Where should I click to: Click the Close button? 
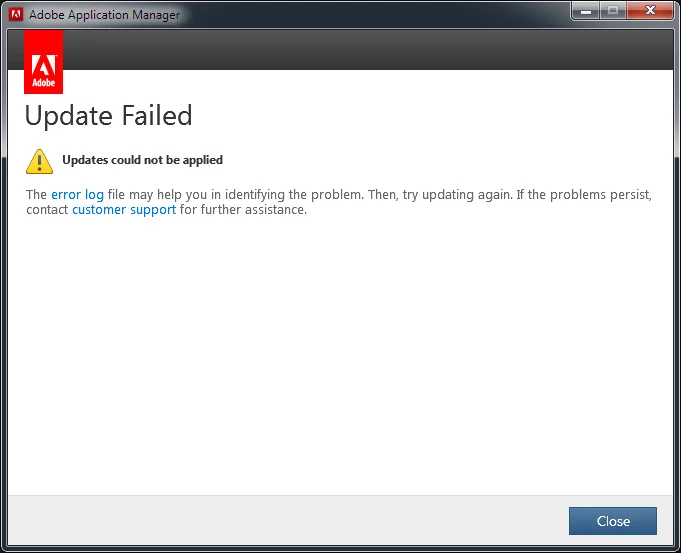click(x=612, y=521)
